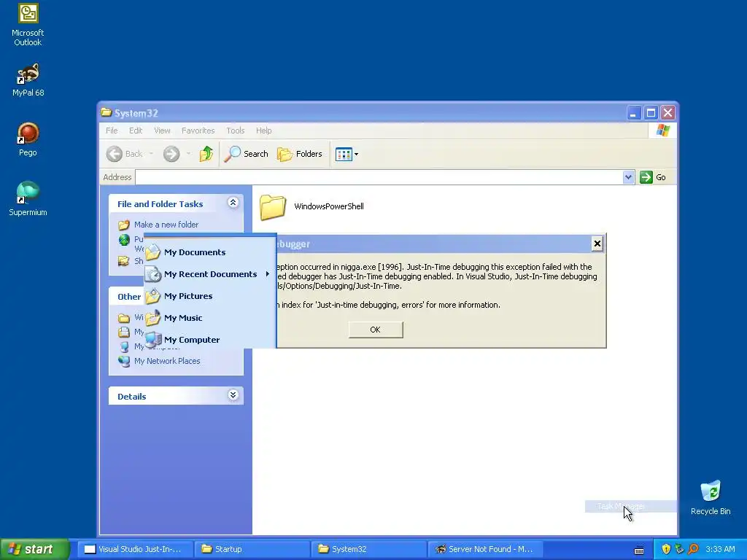This screenshot has height=560, width=747.
Task: Click the security shield tray icon
Action: 666,549
